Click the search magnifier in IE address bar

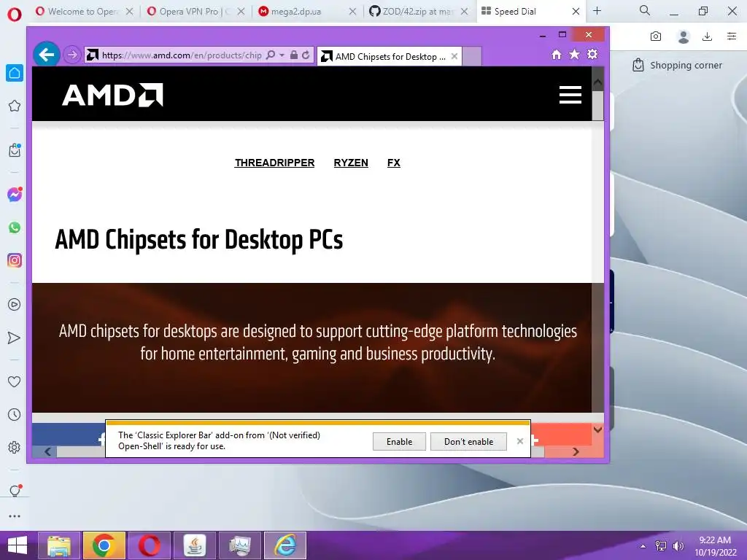pos(271,55)
